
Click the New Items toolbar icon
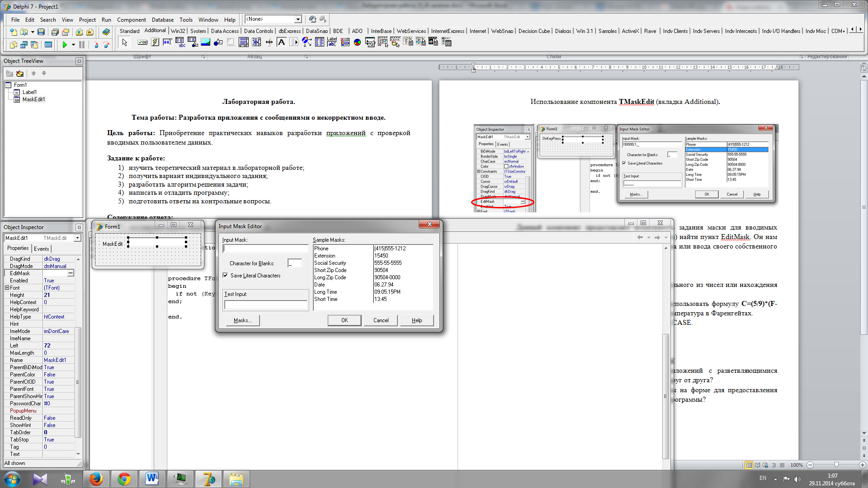click(14, 32)
